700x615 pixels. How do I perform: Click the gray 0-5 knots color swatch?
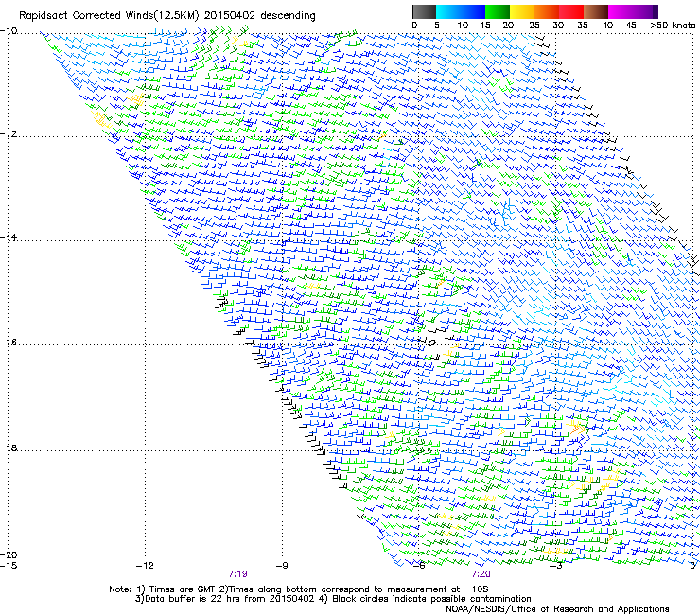pos(424,11)
